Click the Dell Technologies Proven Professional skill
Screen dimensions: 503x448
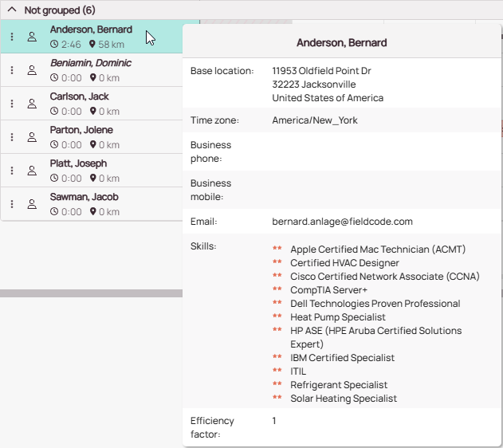tap(375, 304)
